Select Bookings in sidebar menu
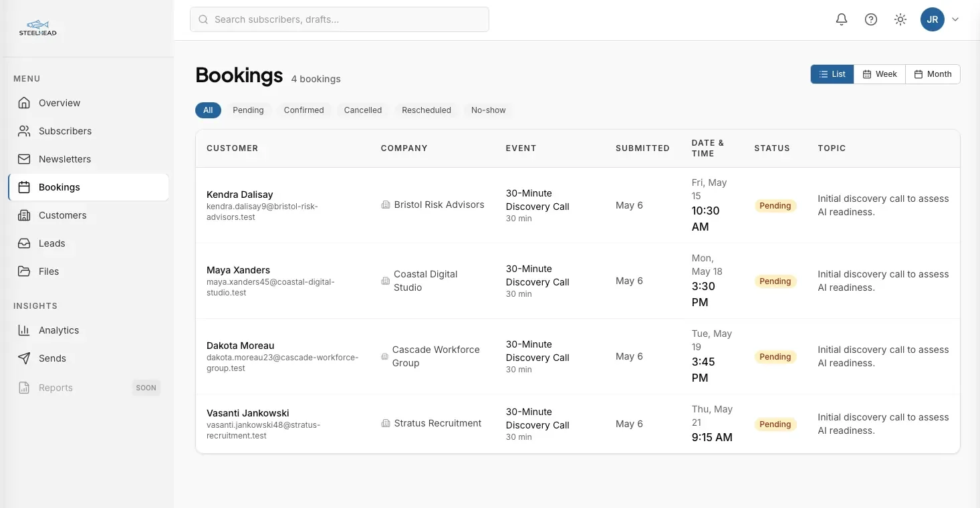 [88, 187]
